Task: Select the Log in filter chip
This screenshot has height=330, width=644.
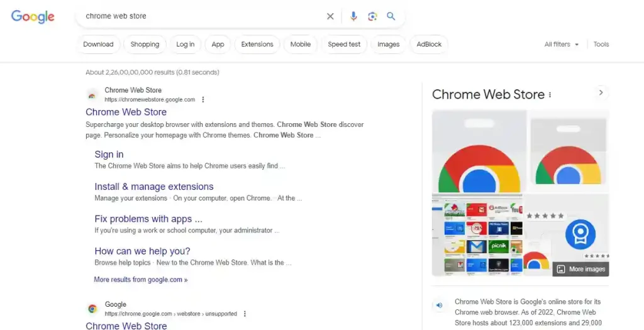Action: [x=186, y=45]
